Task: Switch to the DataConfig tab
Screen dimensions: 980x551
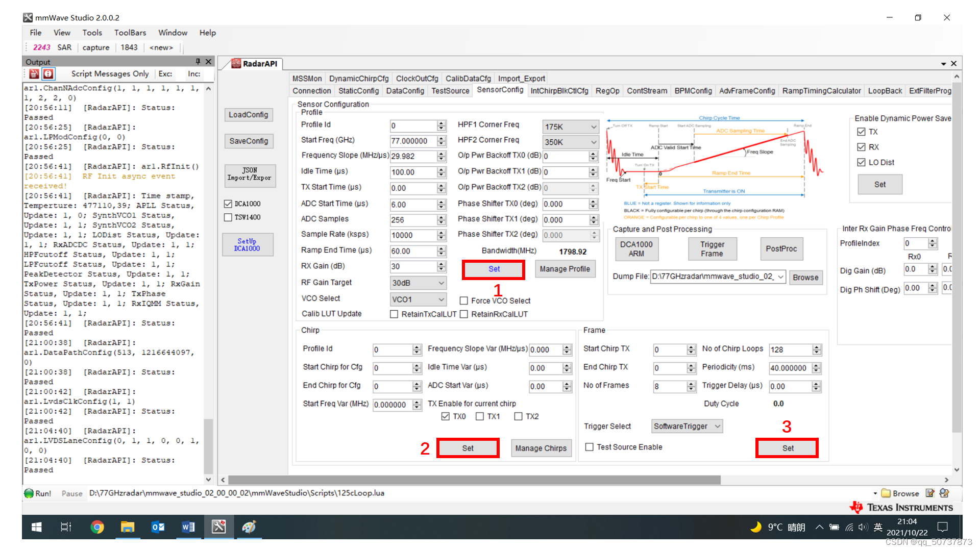Action: click(405, 91)
